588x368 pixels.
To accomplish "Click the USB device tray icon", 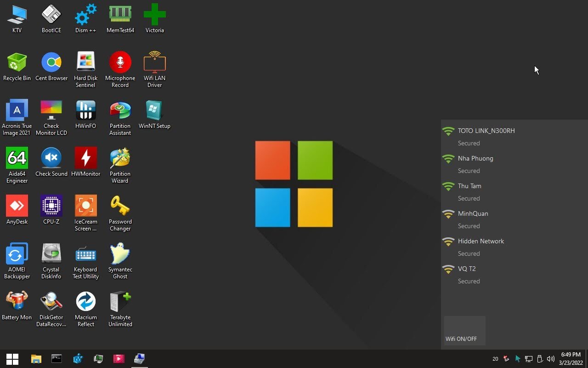I will pyautogui.click(x=540, y=359).
